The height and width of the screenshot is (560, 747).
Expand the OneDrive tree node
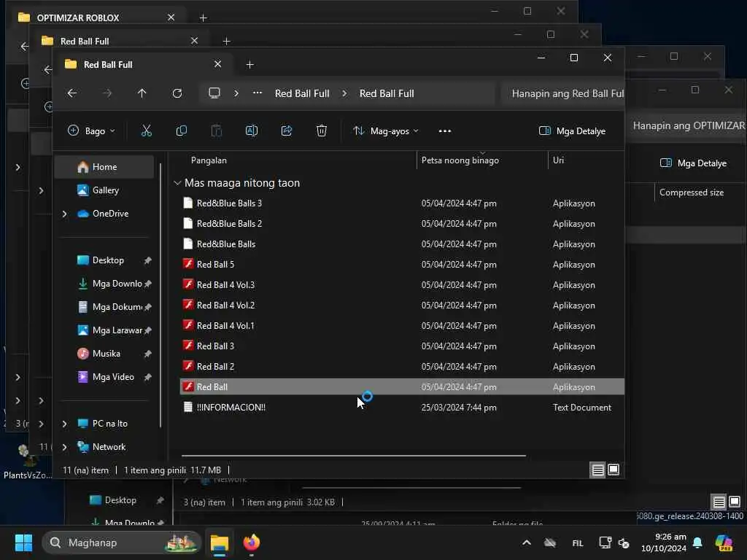tap(65, 214)
